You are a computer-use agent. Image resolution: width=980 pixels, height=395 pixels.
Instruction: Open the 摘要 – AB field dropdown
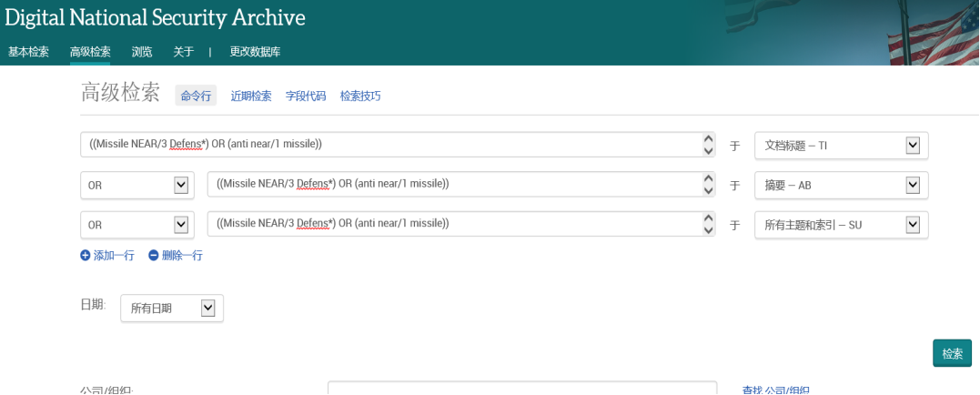click(842, 185)
